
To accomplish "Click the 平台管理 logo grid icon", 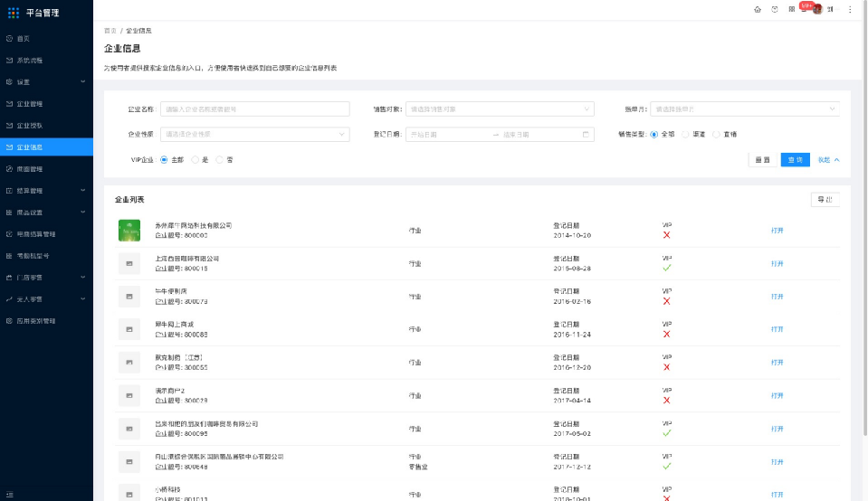I will (14, 13).
